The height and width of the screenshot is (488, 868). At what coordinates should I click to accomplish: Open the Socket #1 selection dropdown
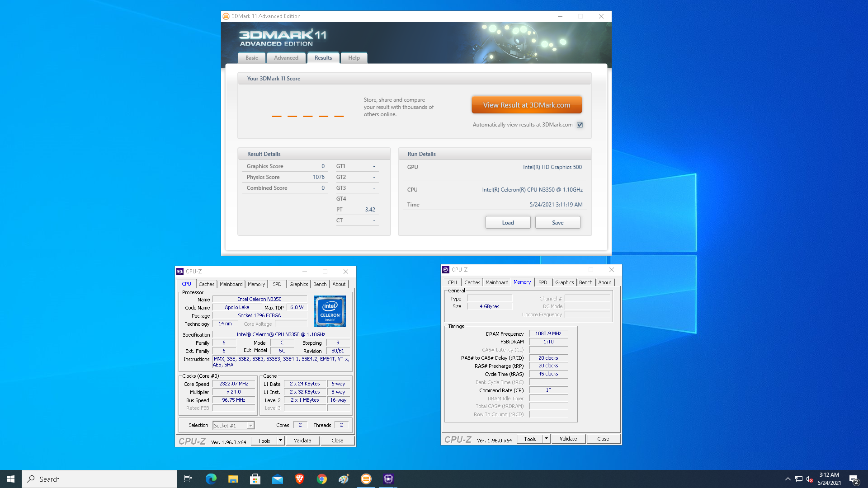click(234, 425)
